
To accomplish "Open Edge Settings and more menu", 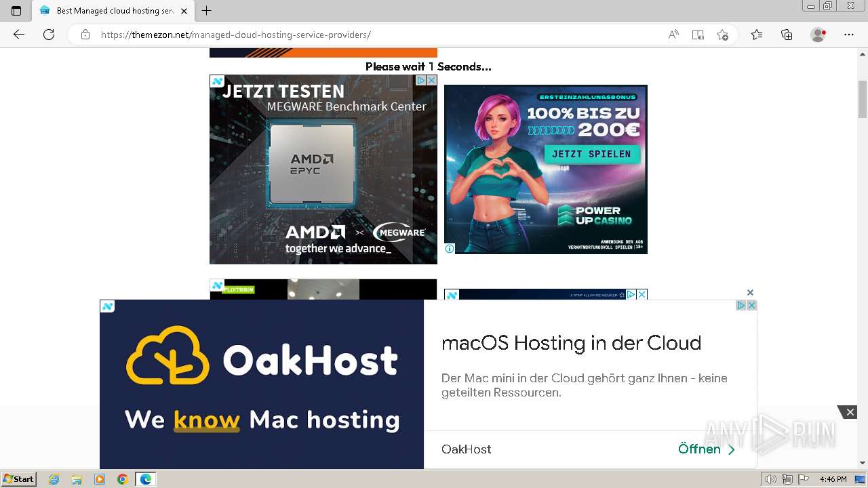I will tap(849, 35).
